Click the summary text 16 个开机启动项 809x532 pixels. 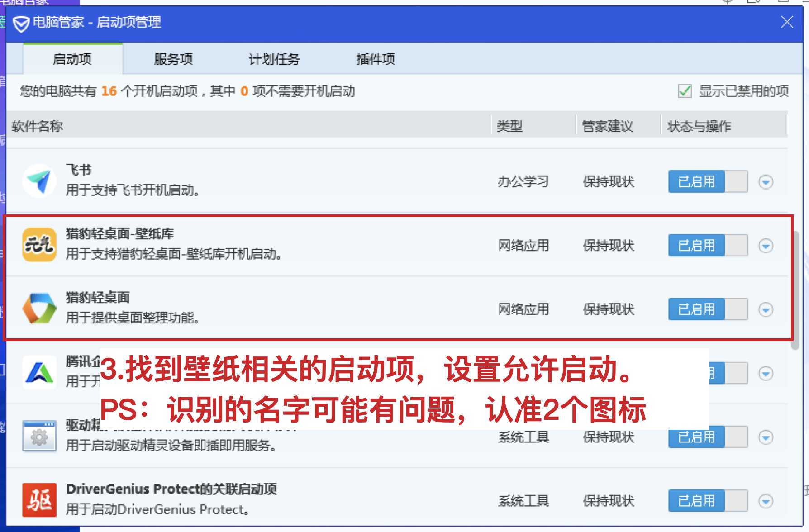tap(149, 91)
